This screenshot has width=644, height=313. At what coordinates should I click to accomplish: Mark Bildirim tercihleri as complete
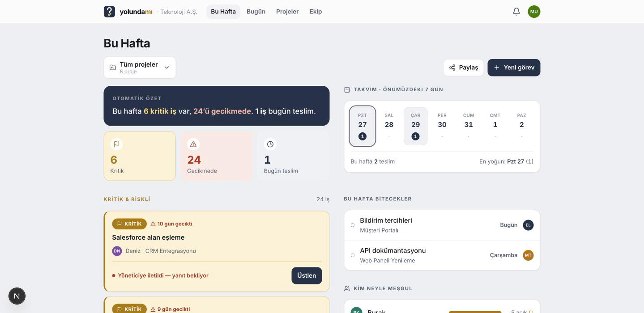click(353, 225)
